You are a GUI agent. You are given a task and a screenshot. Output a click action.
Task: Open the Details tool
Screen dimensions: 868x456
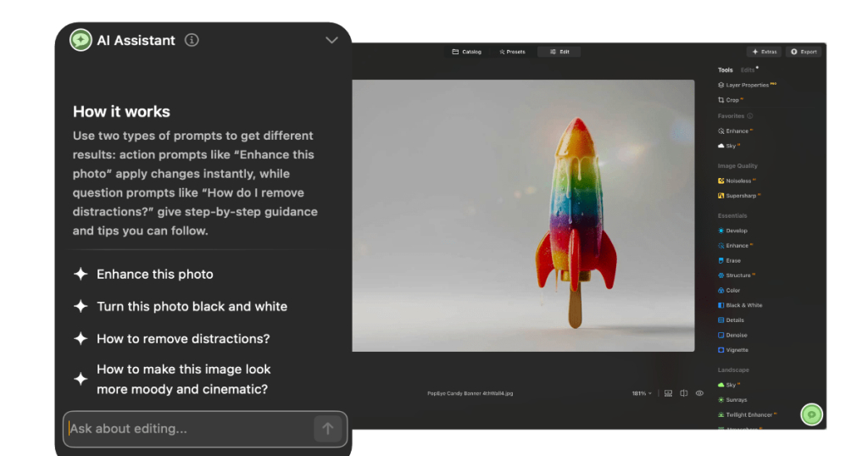click(731, 320)
